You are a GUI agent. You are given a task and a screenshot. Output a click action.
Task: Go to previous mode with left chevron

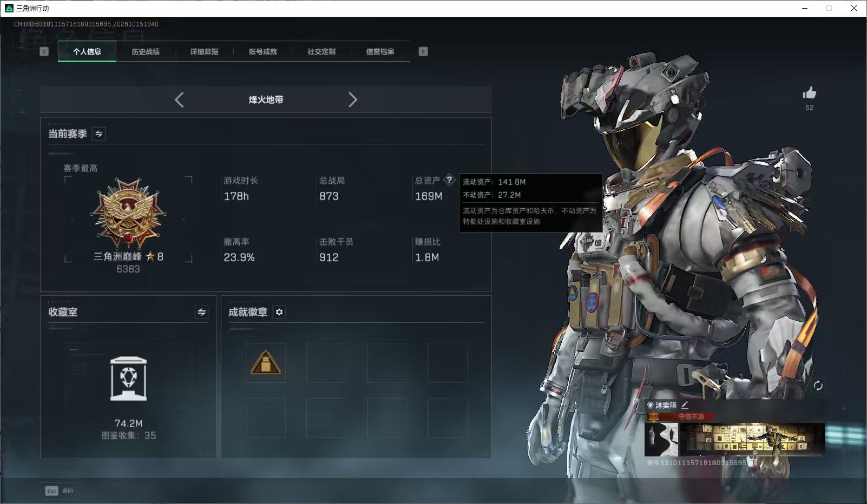click(x=179, y=100)
